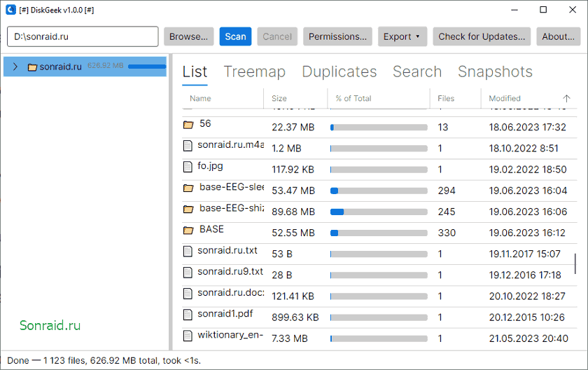Open the Export dropdown
The height and width of the screenshot is (370, 588).
click(402, 36)
